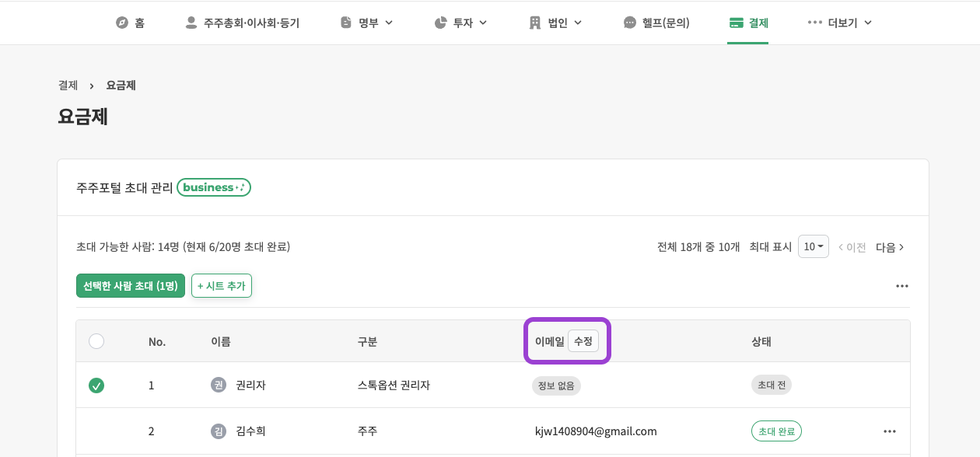The height and width of the screenshot is (457, 980).
Task: Click the 결제 credit card icon
Action: 736,23
